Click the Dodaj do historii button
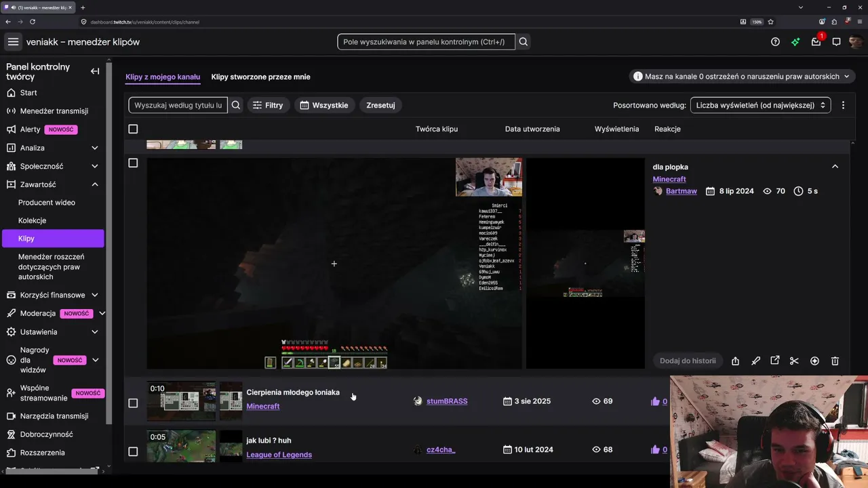This screenshot has width=868, height=488. [x=688, y=361]
